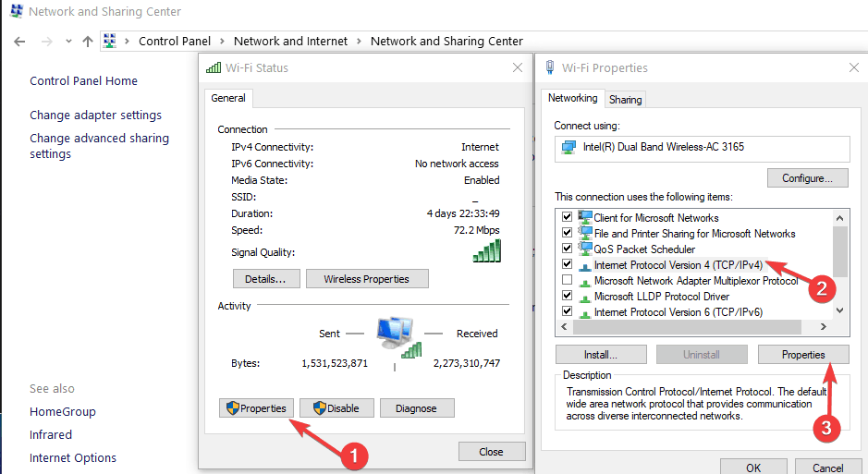Go up one level with up arrow
Image resolution: width=868 pixels, height=474 pixels.
(x=88, y=42)
